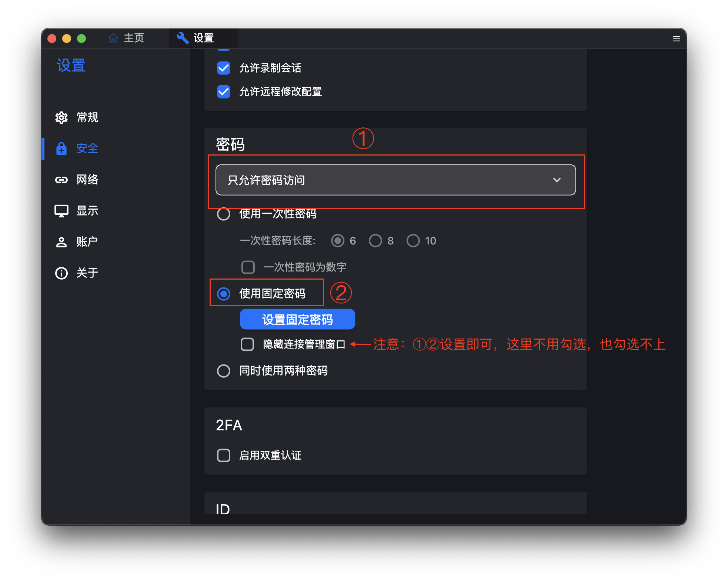
Task: Click the link icon for 网络 settings
Action: click(61, 180)
